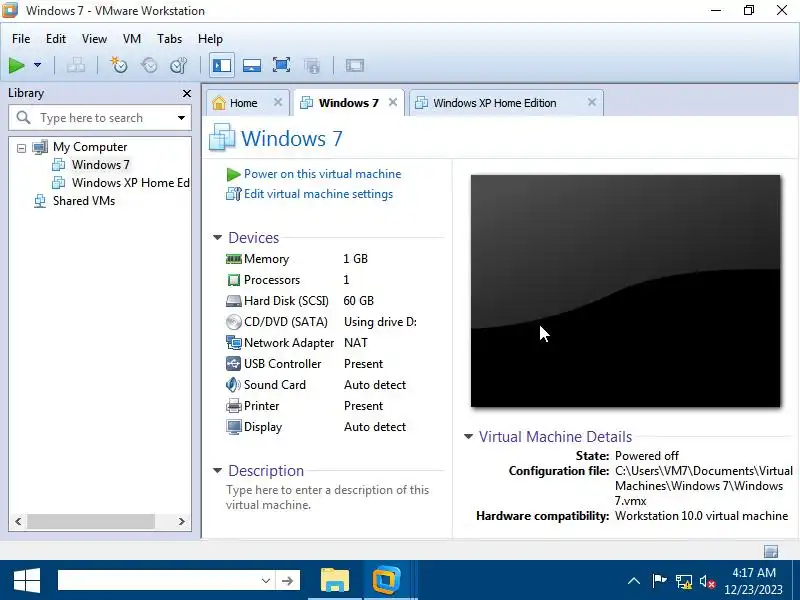This screenshot has height=600, width=800.
Task: Toggle the thumbnail bar view icon
Action: (252, 65)
